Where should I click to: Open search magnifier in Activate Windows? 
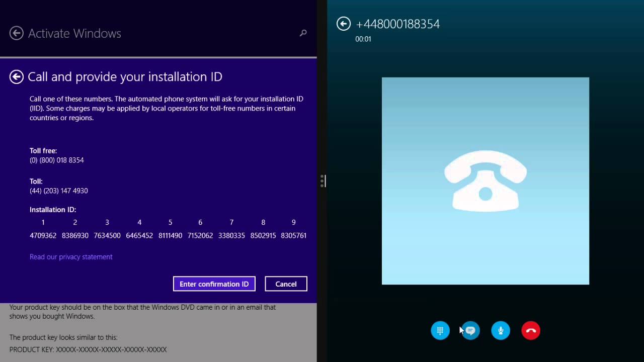pos(303,33)
